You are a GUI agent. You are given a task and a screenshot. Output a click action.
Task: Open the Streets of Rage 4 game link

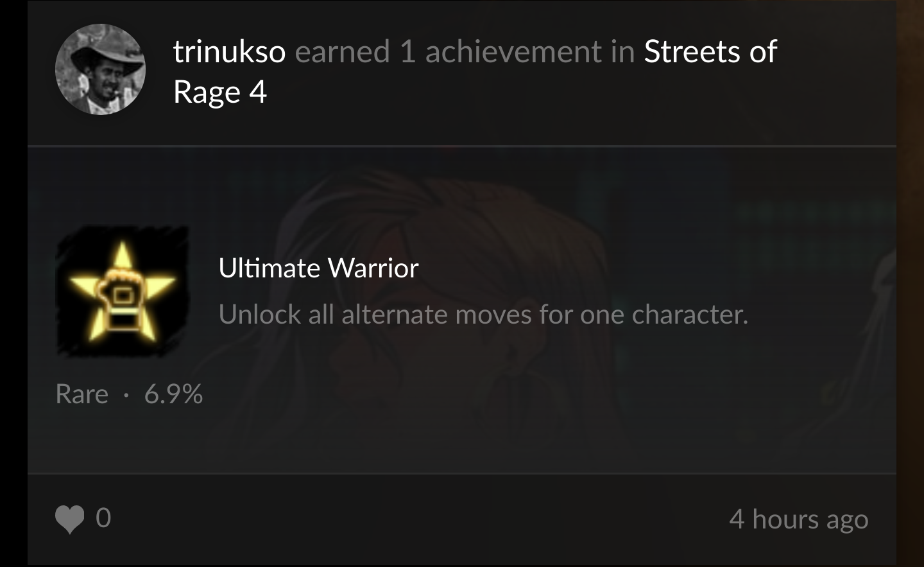[710, 51]
